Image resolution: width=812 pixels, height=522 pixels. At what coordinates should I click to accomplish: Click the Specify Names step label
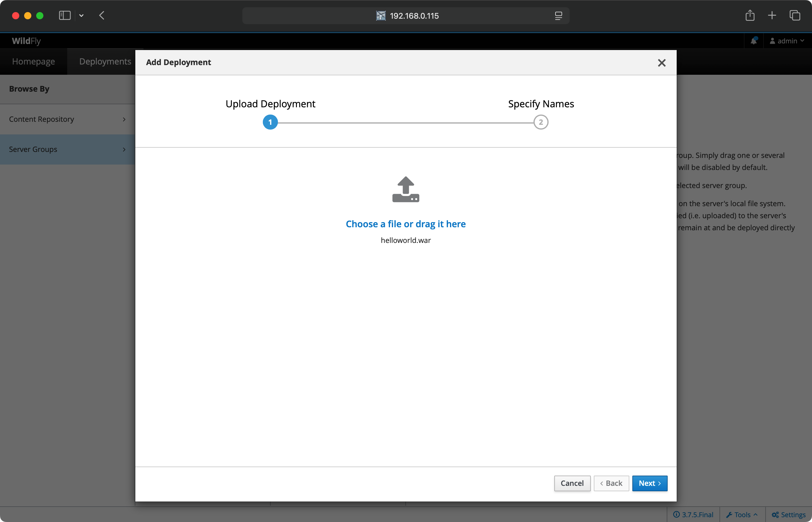[541, 104]
